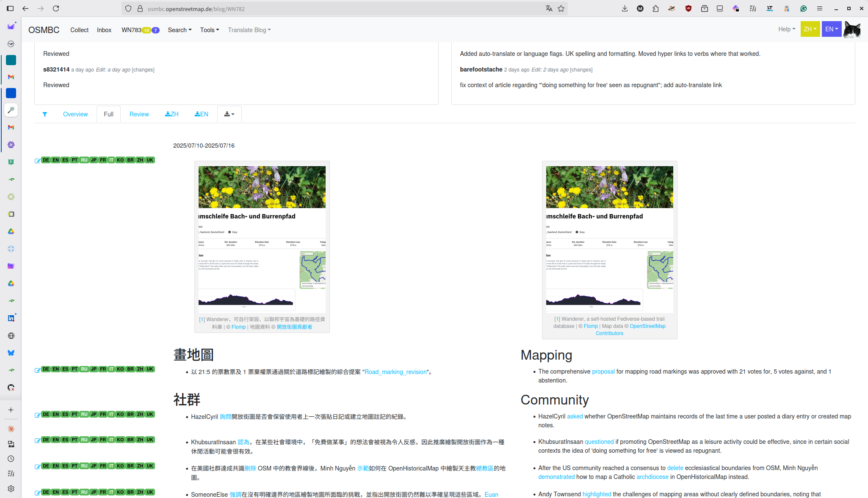Image resolution: width=868 pixels, height=498 pixels.
Task: Open the Inbox menu item
Action: click(104, 30)
